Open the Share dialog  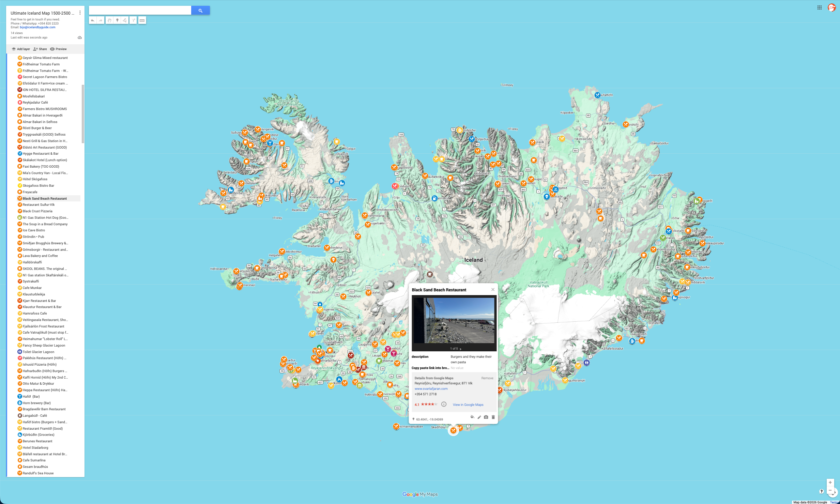[40, 49]
